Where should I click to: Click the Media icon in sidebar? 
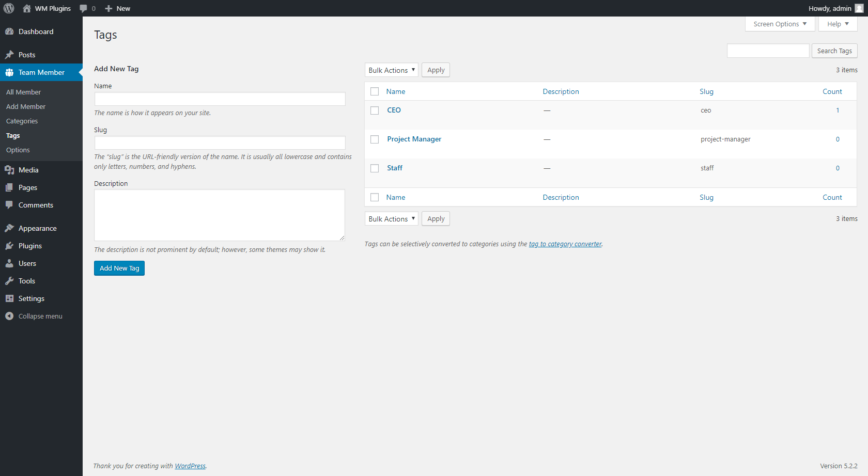[x=9, y=170]
